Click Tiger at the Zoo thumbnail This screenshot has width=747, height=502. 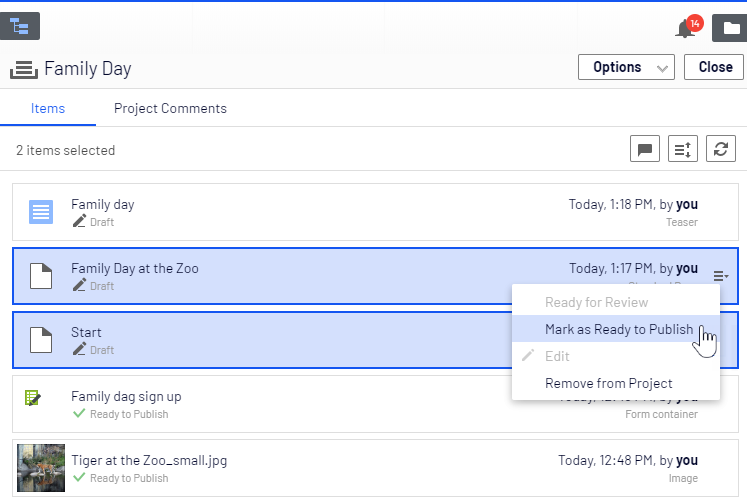(41, 468)
